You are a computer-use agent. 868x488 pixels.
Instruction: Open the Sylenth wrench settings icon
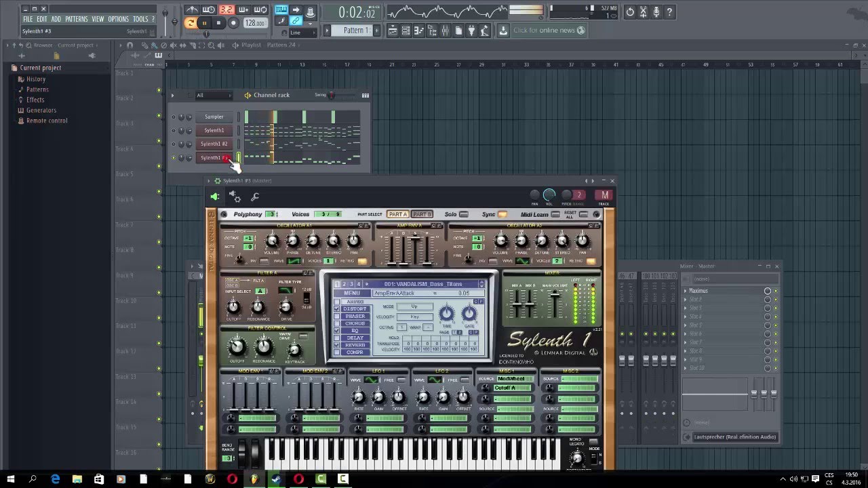pos(255,197)
